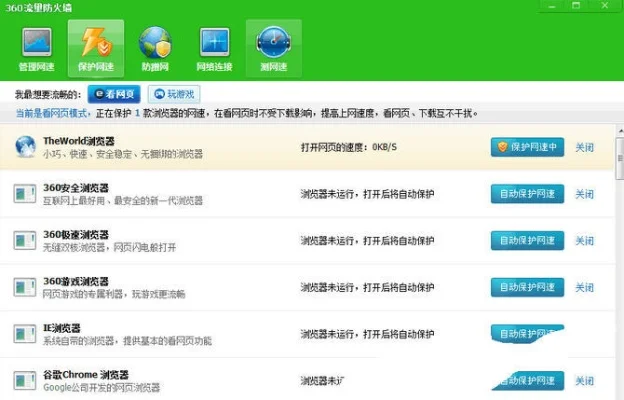
Task: Select the 谷歌Chrome 浏览器 name text
Action: (86, 375)
